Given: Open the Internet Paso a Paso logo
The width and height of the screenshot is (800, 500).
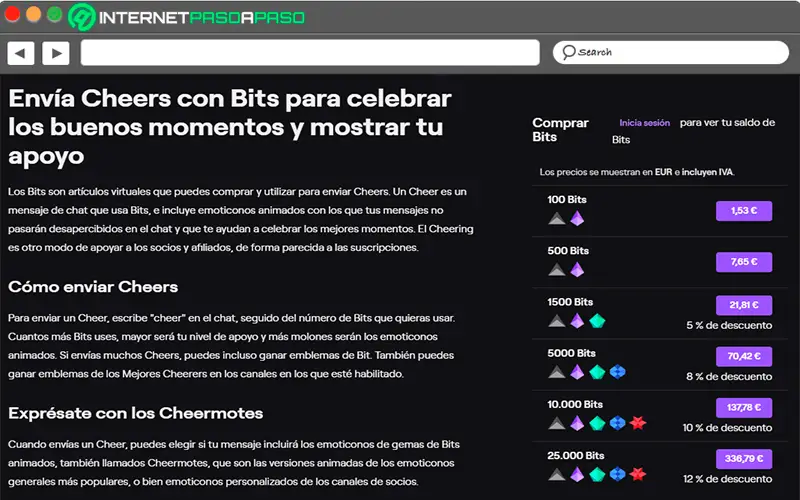Looking at the screenshot, I should [x=187, y=17].
